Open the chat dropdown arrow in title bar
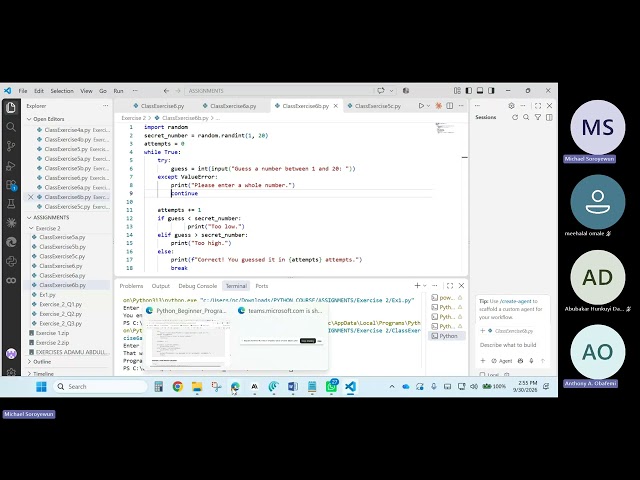The height and width of the screenshot is (480, 640). point(391,91)
